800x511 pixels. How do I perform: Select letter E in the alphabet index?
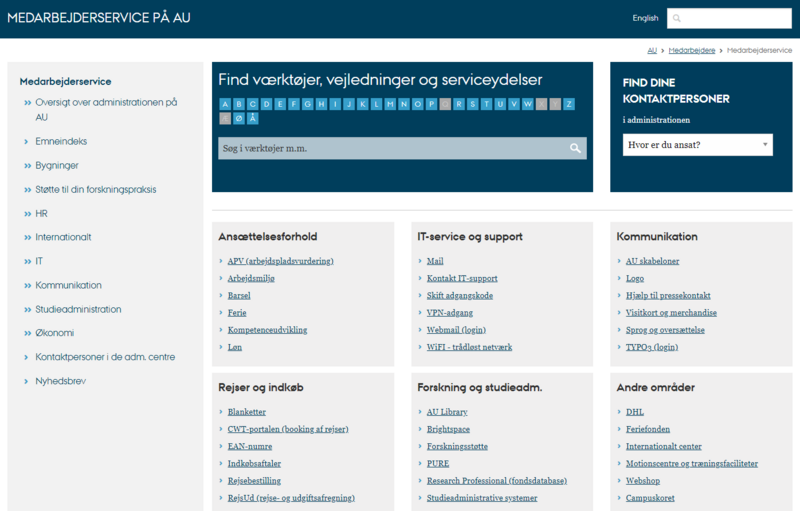(x=280, y=105)
